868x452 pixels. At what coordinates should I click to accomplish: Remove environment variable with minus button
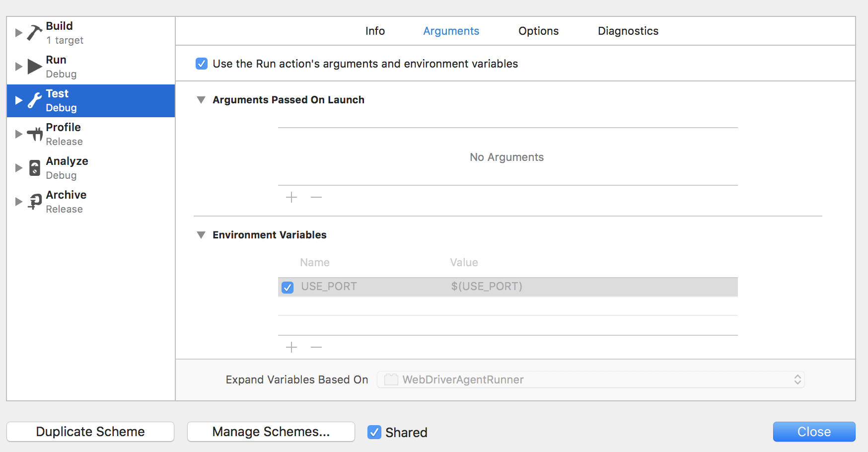pyautogui.click(x=316, y=347)
